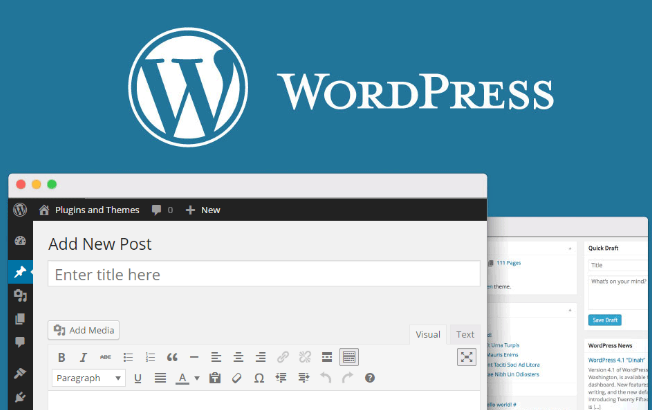The width and height of the screenshot is (652, 410).
Task: Click the Save Draft button
Action: pyautogui.click(x=605, y=320)
